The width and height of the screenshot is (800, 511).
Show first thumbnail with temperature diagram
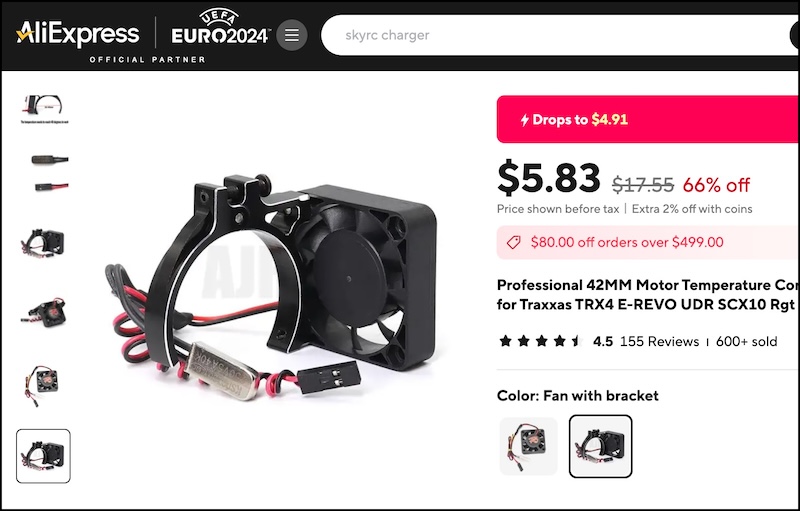tap(44, 109)
